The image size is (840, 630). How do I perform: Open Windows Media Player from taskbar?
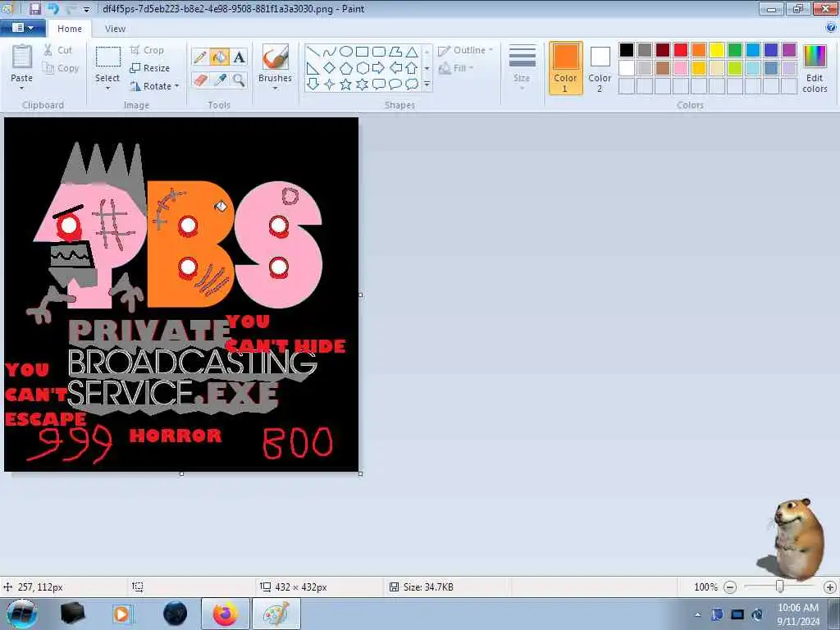(x=121, y=614)
